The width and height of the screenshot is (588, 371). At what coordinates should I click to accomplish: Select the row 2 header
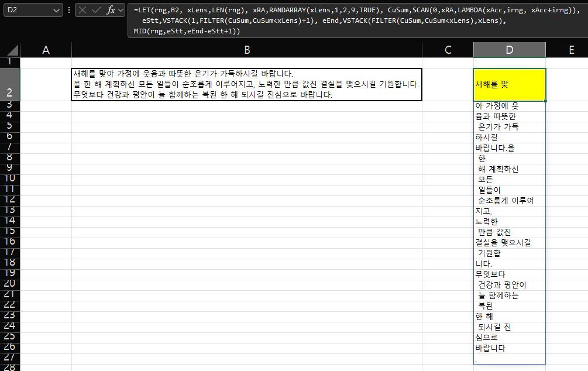pos(10,84)
